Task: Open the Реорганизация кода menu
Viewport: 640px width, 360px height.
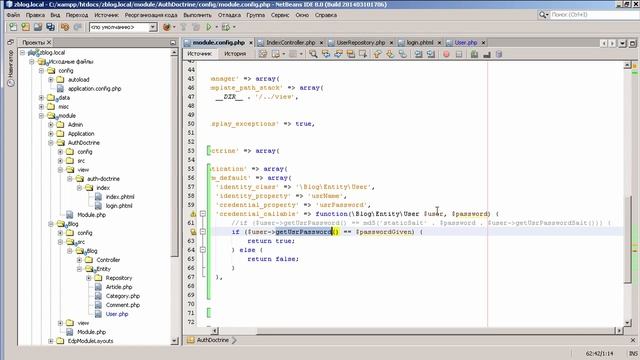Action: click(151, 15)
